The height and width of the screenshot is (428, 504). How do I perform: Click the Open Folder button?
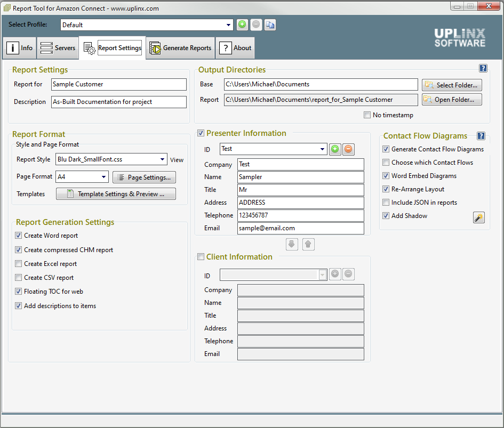click(x=452, y=100)
